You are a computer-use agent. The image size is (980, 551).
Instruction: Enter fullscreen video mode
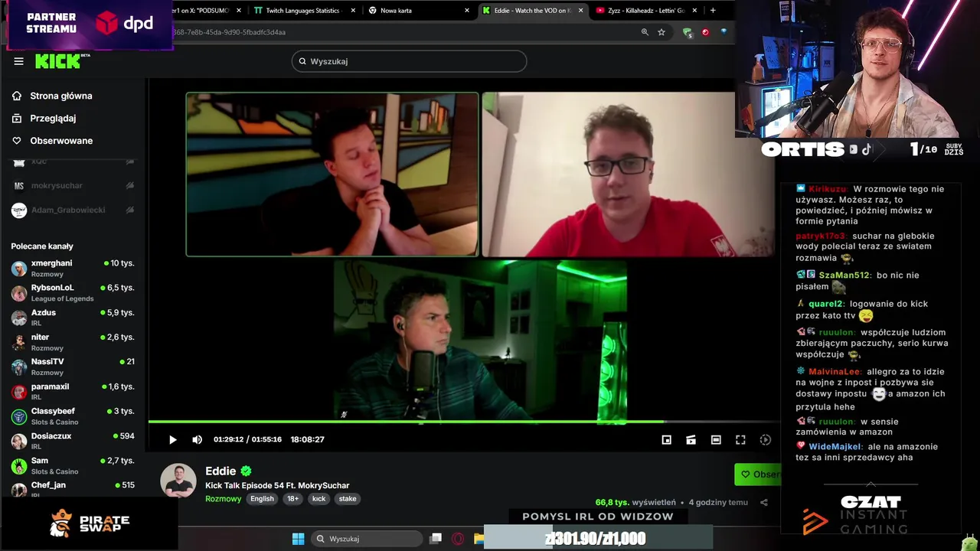(740, 440)
